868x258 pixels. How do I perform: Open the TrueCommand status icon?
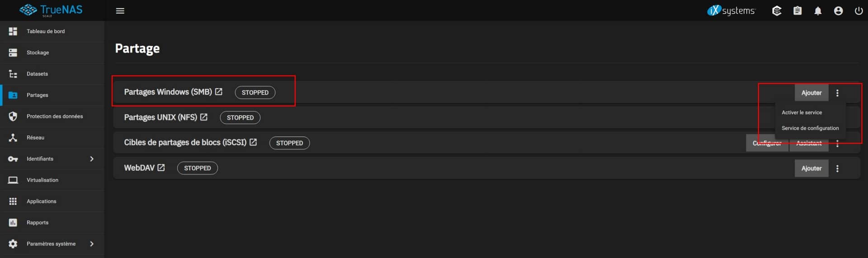[777, 11]
